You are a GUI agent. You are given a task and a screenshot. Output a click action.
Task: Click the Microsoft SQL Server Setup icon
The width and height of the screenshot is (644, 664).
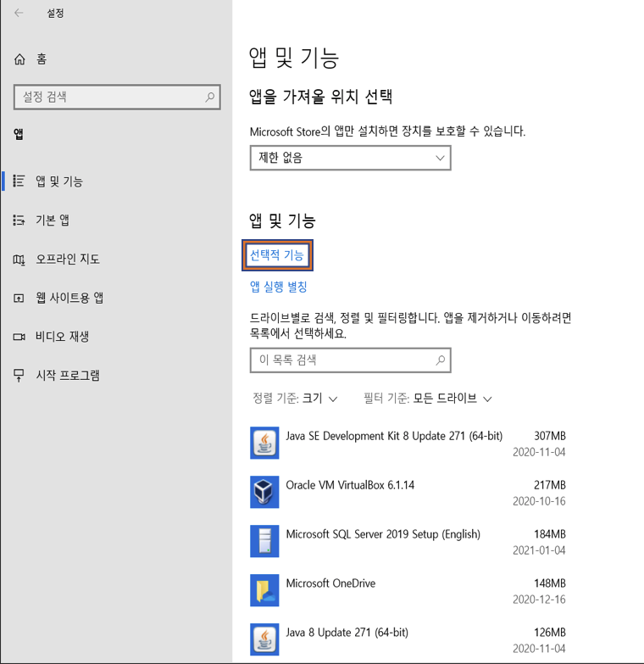click(264, 541)
